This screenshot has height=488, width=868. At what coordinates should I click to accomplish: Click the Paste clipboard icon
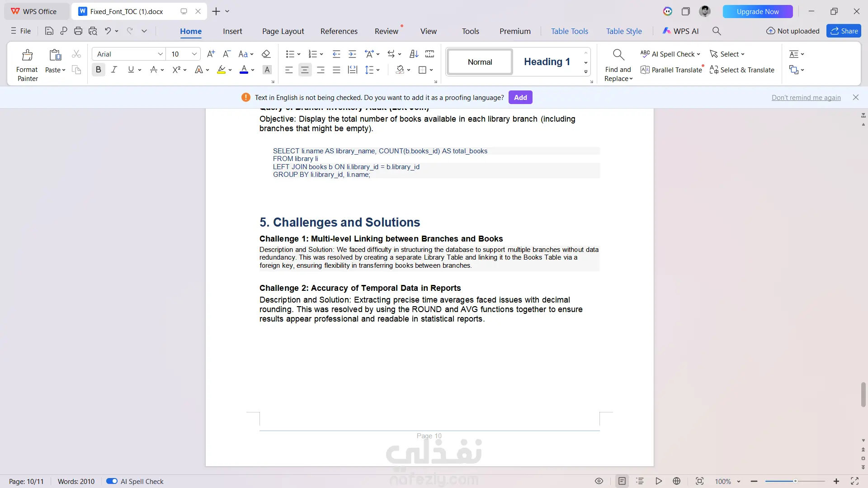[x=55, y=55]
